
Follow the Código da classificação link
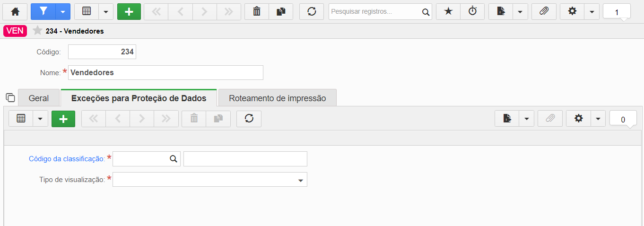tap(67, 159)
